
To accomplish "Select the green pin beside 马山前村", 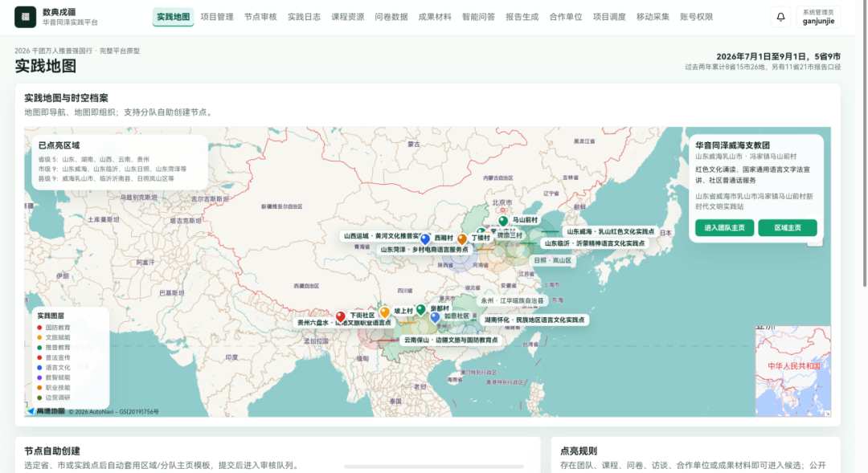I will point(502,222).
